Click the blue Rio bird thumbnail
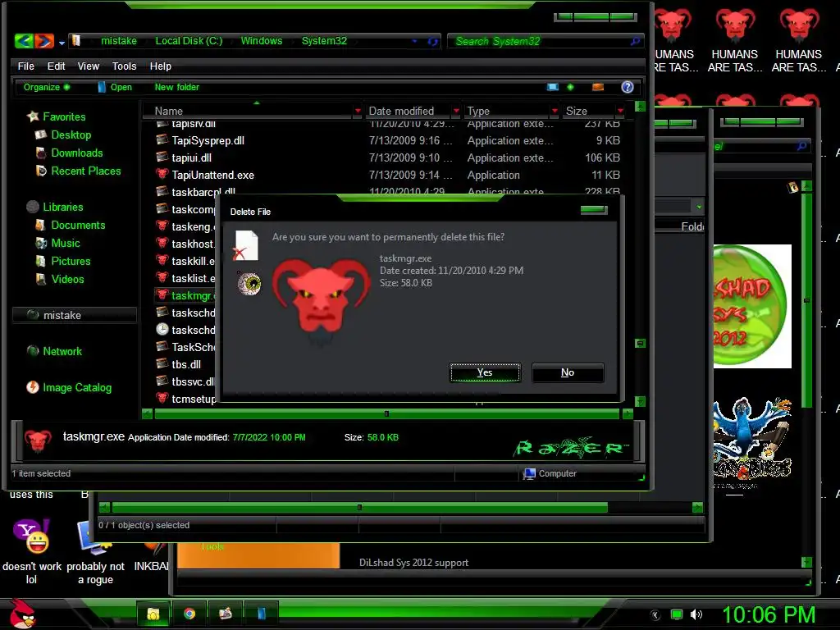The width and height of the screenshot is (840, 630). (752, 440)
